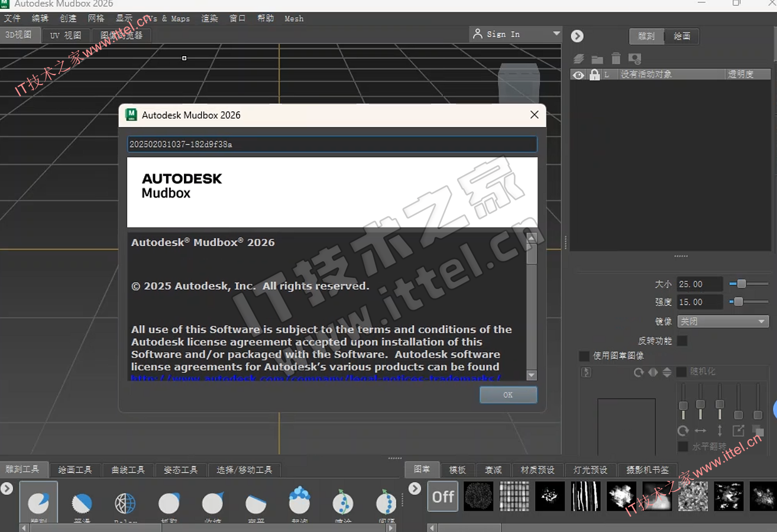Click the build number text field
This screenshot has width=777, height=532.
pos(332,144)
